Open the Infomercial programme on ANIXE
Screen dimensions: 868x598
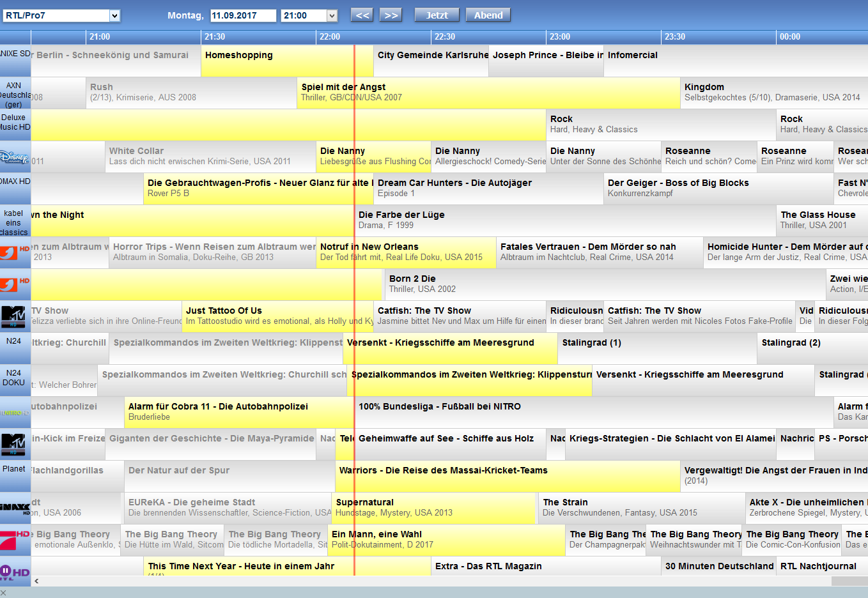(736, 61)
